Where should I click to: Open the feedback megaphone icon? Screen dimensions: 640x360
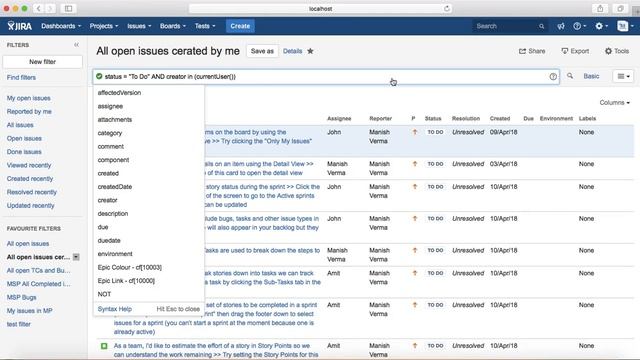coord(561,26)
